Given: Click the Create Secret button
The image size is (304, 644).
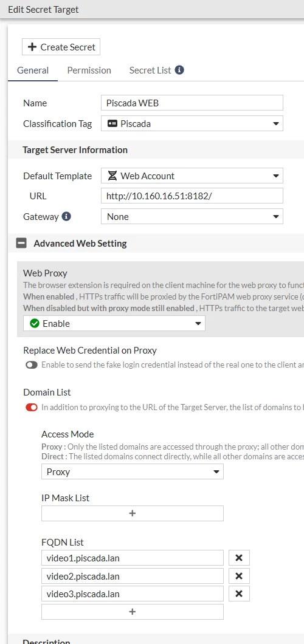Looking at the screenshot, I should [61, 47].
